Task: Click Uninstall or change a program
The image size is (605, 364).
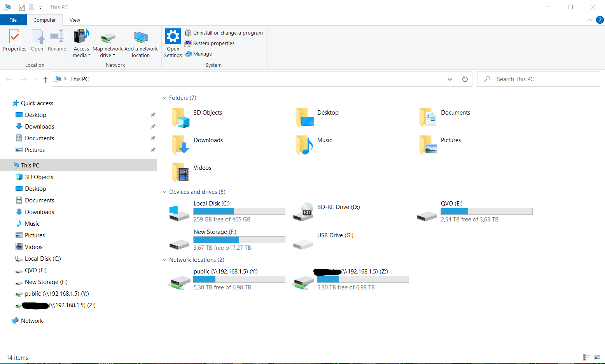Action: (224, 33)
